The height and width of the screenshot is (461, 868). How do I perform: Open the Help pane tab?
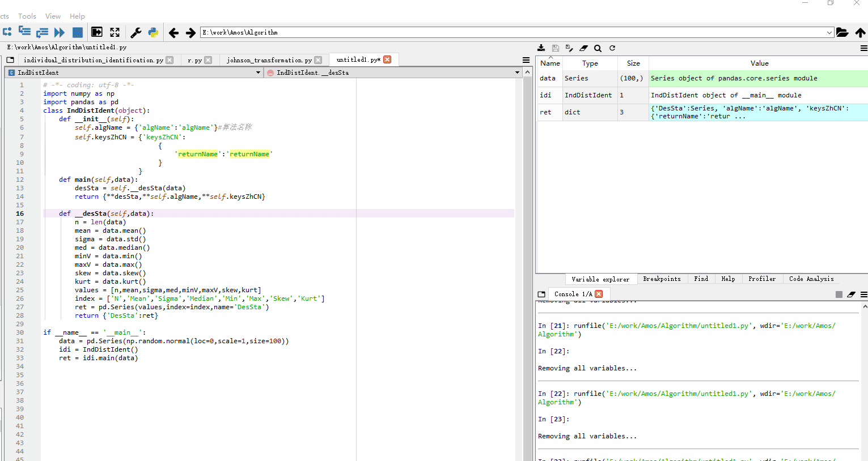[729, 279]
